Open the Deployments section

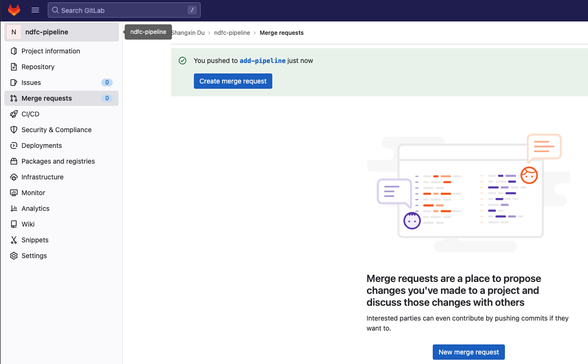[61, 146]
